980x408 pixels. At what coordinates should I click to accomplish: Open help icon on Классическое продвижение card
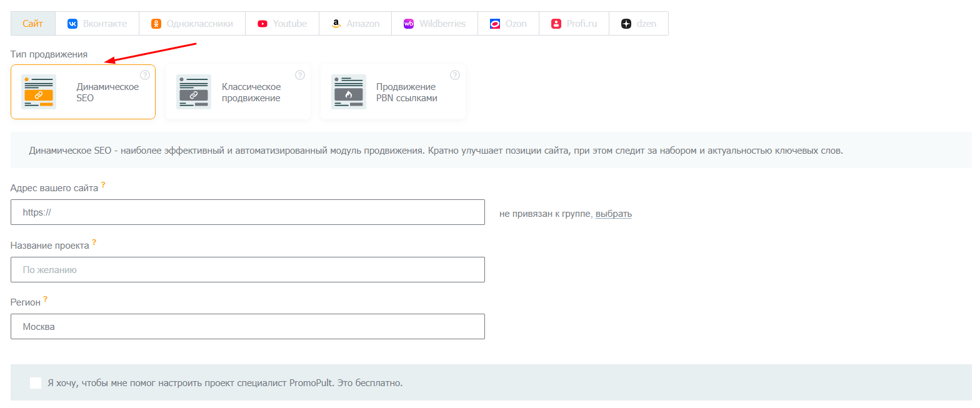pyautogui.click(x=300, y=75)
